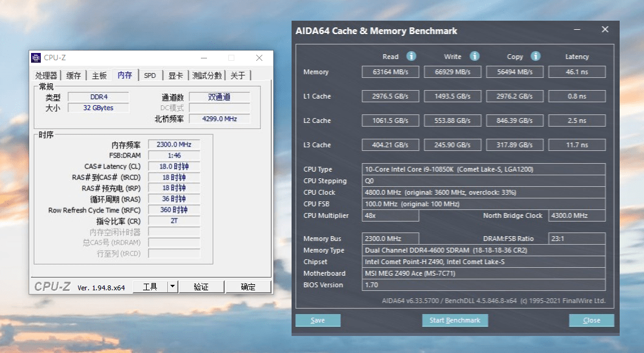Click the L3 Cache Latency 11.7 ns value
This screenshot has height=353, width=644.
577,145
